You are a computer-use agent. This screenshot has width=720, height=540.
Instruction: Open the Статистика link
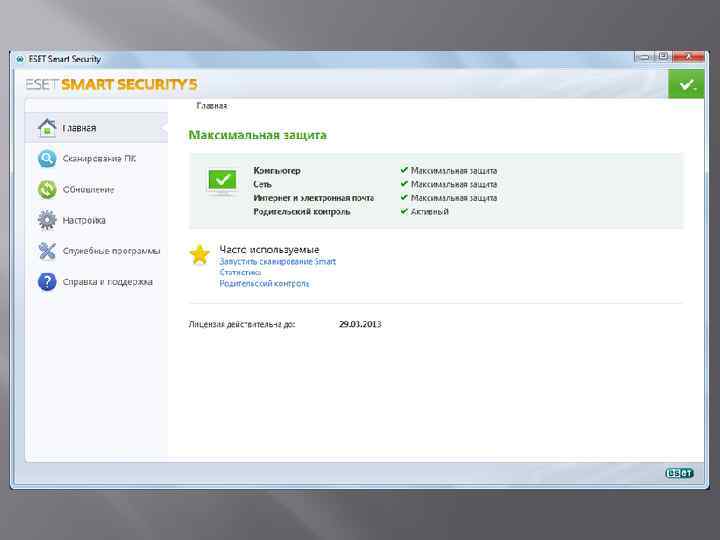coord(240,272)
